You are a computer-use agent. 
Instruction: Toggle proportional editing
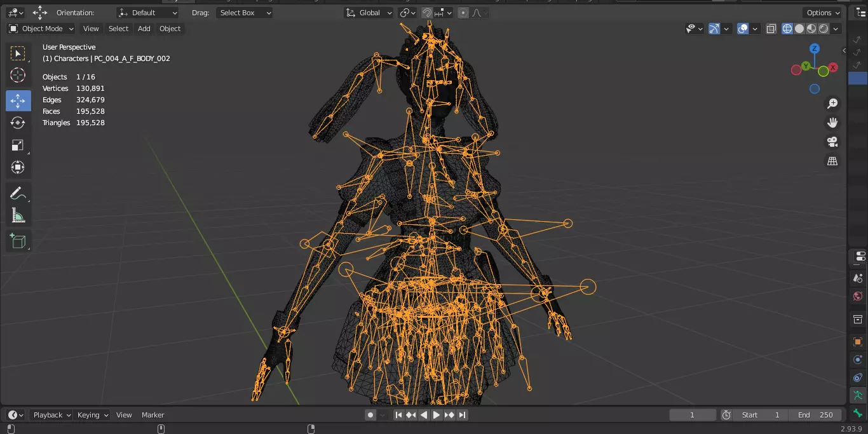pos(463,13)
